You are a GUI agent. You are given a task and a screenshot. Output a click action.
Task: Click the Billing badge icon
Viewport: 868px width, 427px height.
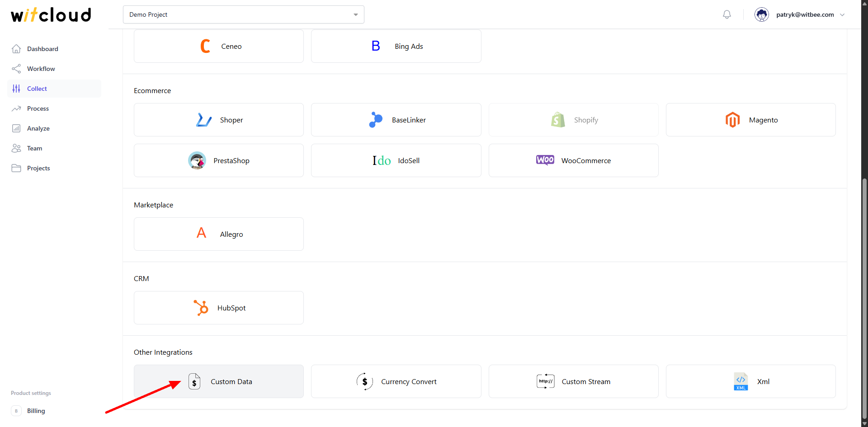16,411
